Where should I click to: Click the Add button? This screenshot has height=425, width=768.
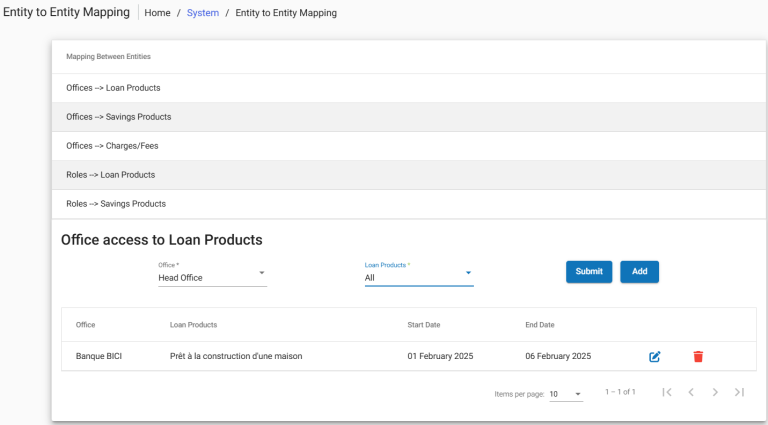[639, 271]
